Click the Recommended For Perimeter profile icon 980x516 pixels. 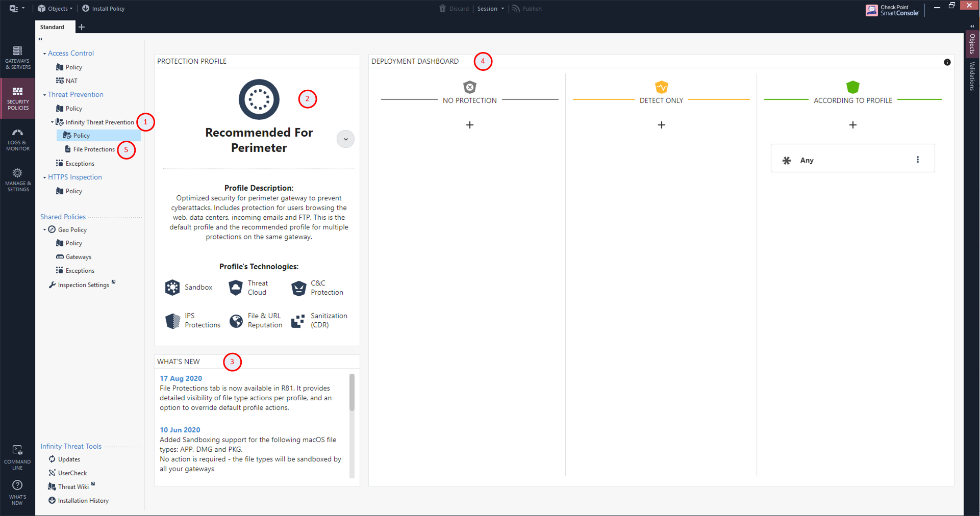coord(259,99)
